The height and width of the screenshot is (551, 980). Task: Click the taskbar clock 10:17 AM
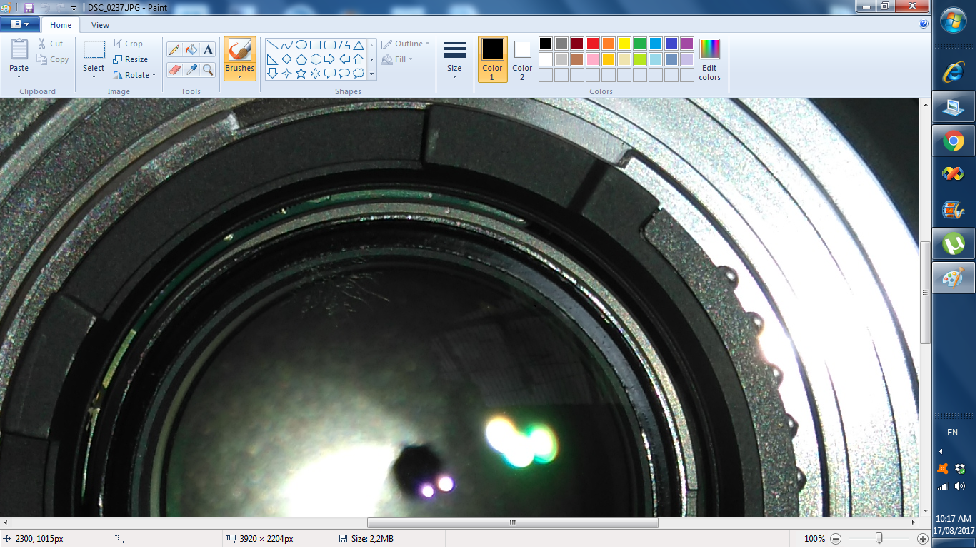[954, 519]
